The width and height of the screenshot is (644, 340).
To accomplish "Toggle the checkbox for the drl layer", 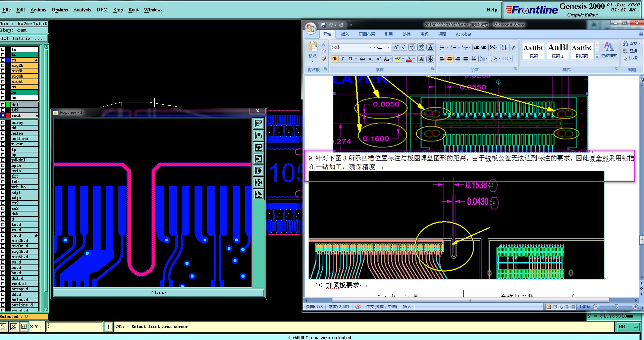I will [x=3, y=105].
